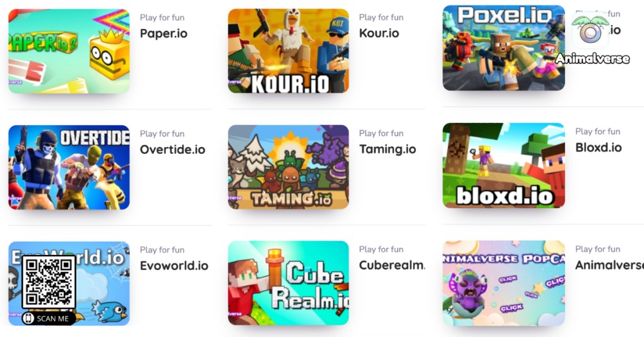The width and height of the screenshot is (644, 337).
Task: Click the Animalverse game title text
Action: click(609, 265)
